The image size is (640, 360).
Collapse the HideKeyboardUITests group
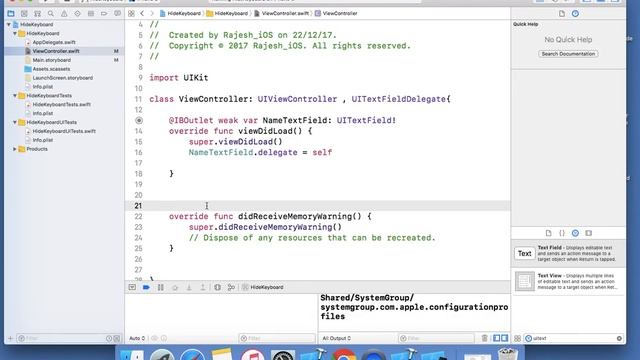tap(15, 122)
